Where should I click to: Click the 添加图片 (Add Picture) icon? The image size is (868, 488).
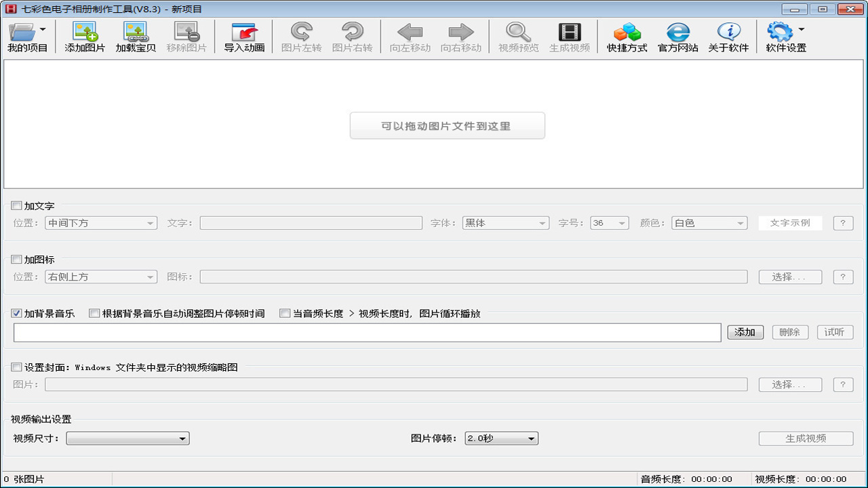tap(85, 33)
